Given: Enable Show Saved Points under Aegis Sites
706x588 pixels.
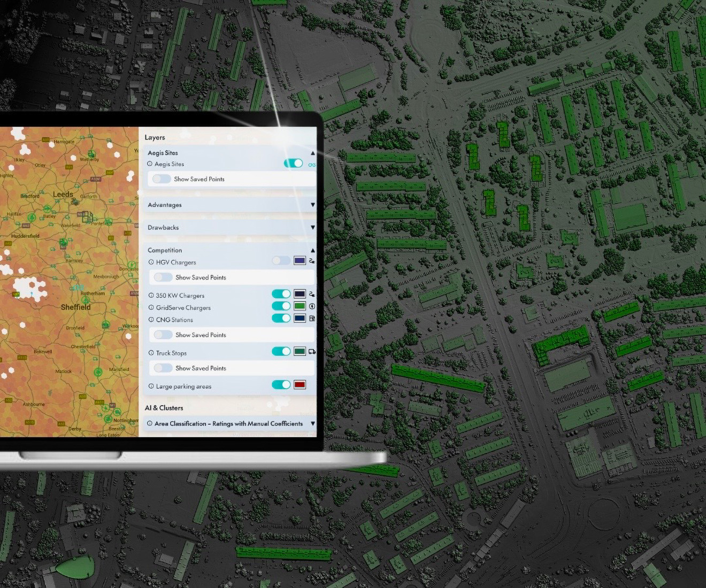Looking at the screenshot, I should click(161, 179).
